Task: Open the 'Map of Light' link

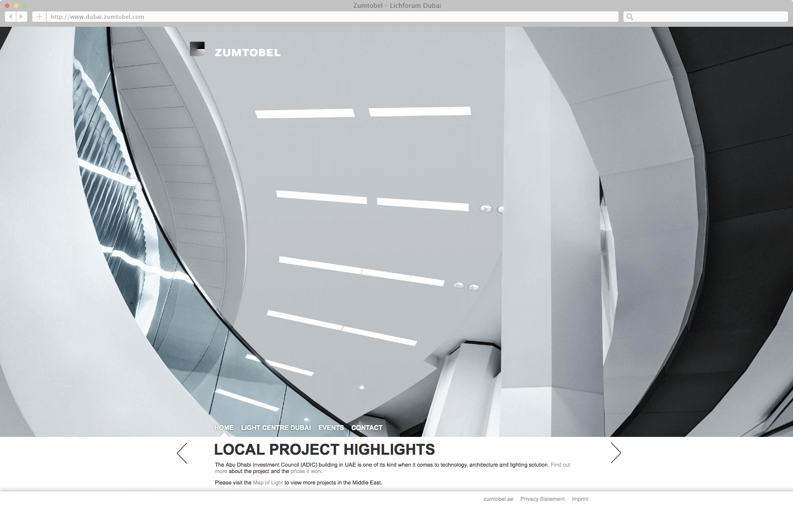Action: (268, 482)
